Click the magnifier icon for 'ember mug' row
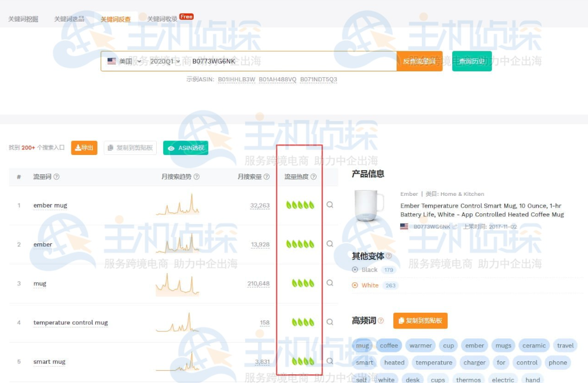The width and height of the screenshot is (588, 383). (330, 205)
